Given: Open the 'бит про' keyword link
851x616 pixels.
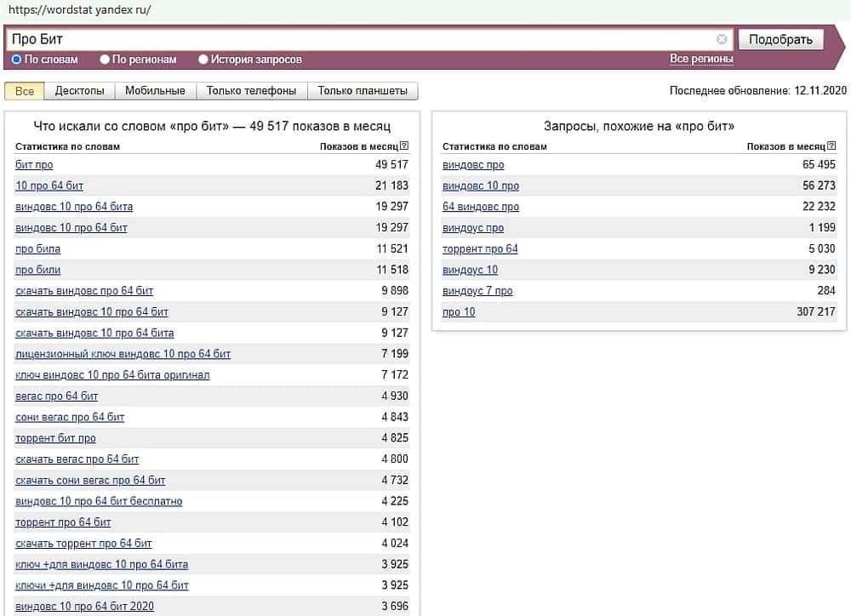Looking at the screenshot, I should [34, 165].
